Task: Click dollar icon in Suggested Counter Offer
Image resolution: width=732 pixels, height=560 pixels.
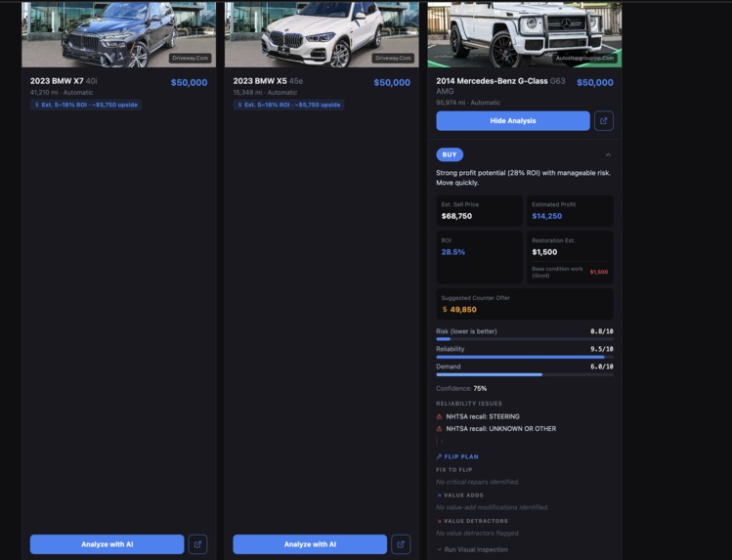Action: pyautogui.click(x=445, y=310)
